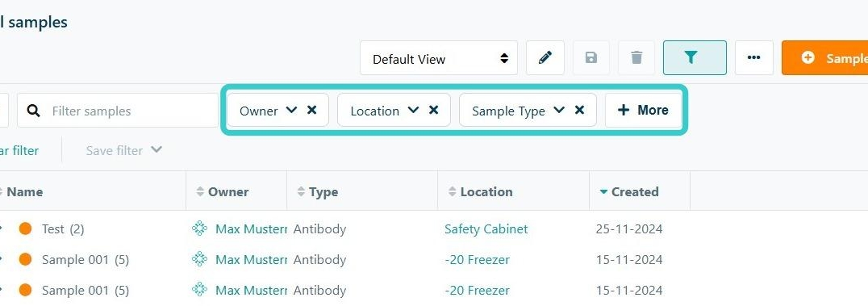Click the pencil edit view icon

545,57
